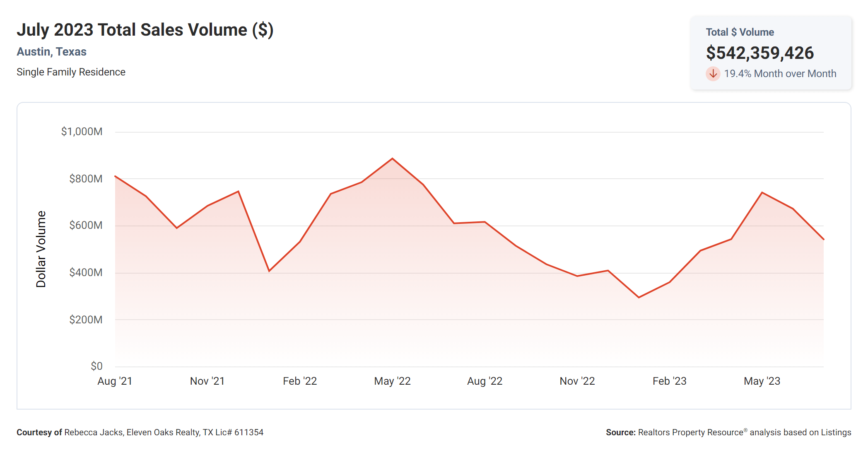Click the 'Aug '21' x-axis label
Viewport: 868px width, 456px height.
point(115,381)
